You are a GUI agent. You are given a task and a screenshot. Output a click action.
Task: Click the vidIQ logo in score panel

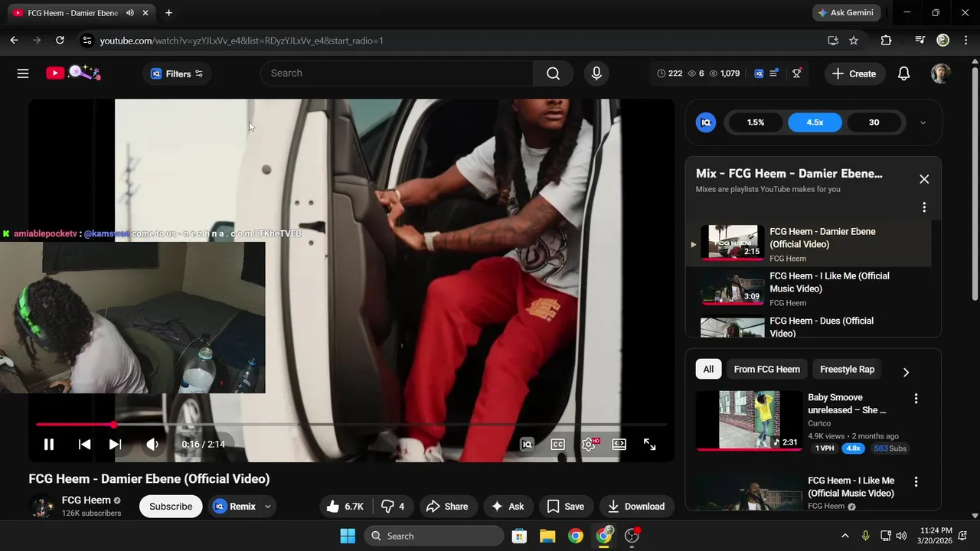click(x=706, y=122)
